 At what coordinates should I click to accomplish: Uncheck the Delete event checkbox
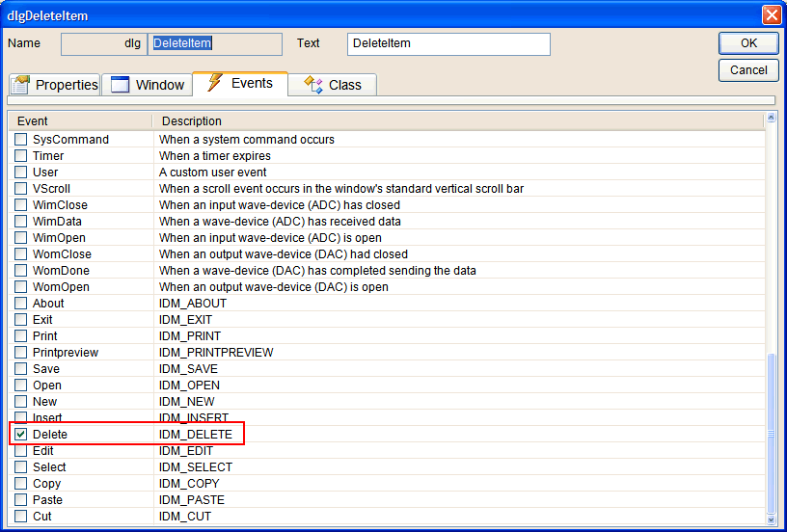20,435
